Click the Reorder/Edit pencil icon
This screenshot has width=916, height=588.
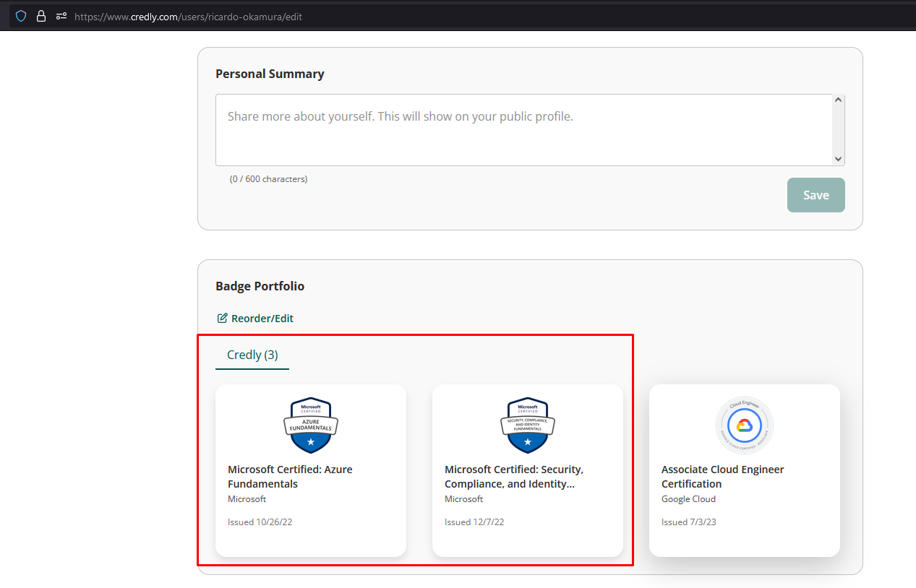click(x=223, y=318)
